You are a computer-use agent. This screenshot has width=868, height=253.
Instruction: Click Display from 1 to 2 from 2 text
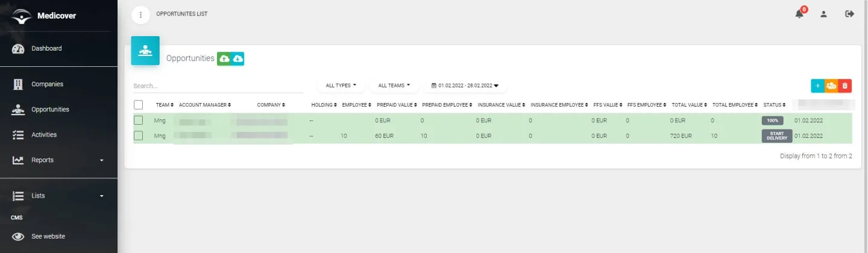point(816,156)
